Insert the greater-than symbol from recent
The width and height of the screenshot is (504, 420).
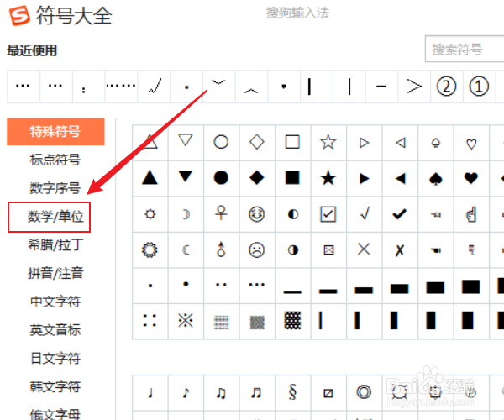[x=413, y=87]
